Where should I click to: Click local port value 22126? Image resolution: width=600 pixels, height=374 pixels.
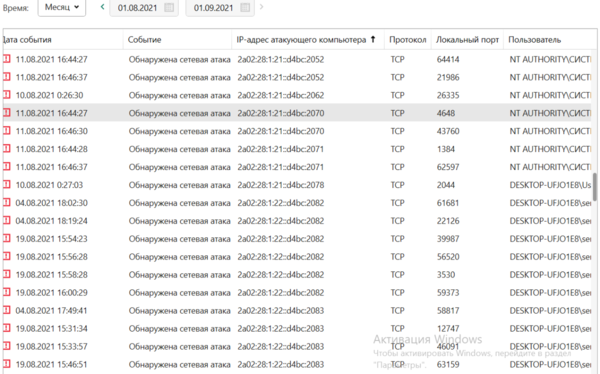[448, 221]
